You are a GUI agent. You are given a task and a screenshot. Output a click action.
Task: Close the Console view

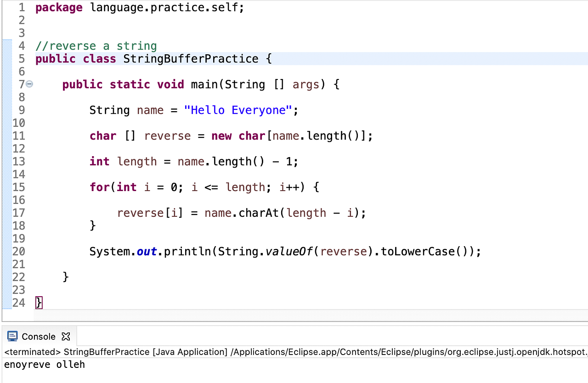(x=66, y=336)
